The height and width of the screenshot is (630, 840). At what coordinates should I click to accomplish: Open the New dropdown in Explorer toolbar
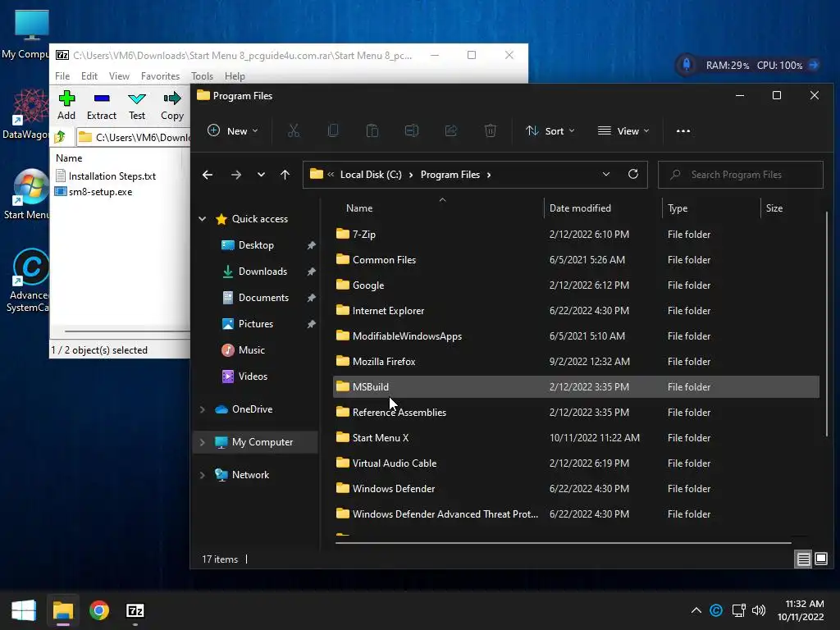coord(232,130)
